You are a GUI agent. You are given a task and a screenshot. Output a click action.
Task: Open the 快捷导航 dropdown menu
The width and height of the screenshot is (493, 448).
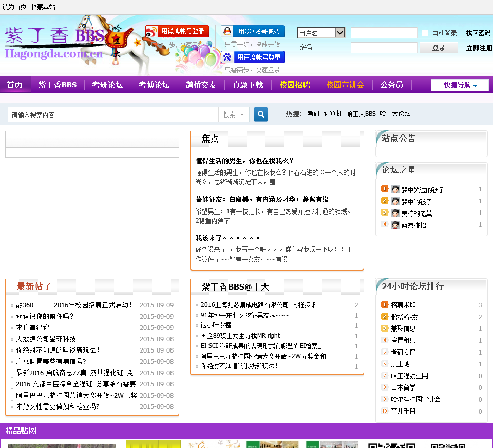pos(460,85)
